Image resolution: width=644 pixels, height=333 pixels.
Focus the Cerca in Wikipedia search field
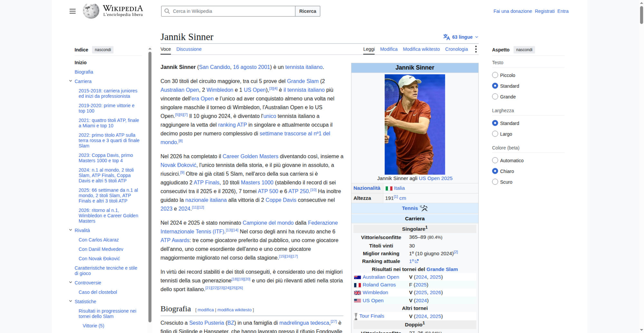point(228,11)
